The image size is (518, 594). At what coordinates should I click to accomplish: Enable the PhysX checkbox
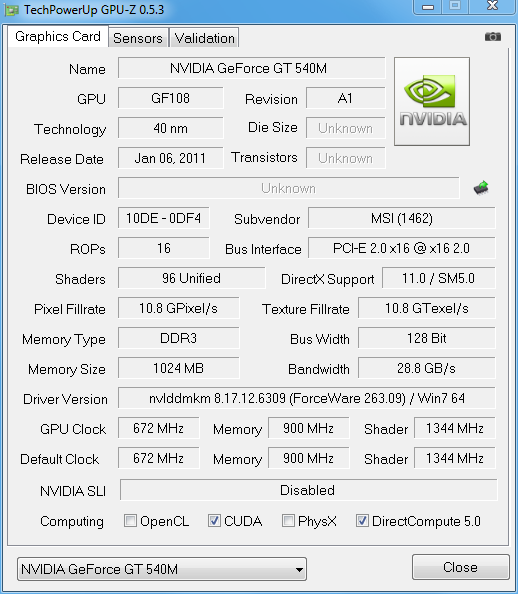288,521
